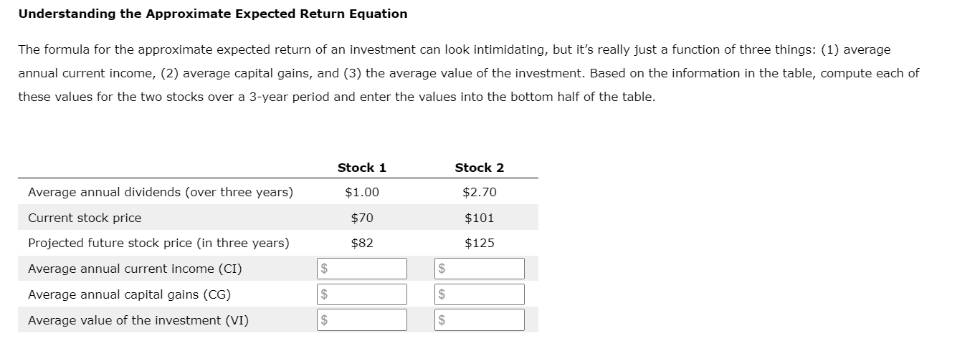Screen dimensions: 980x356
Task: Click the Stock 2 column header
Action: point(480,168)
